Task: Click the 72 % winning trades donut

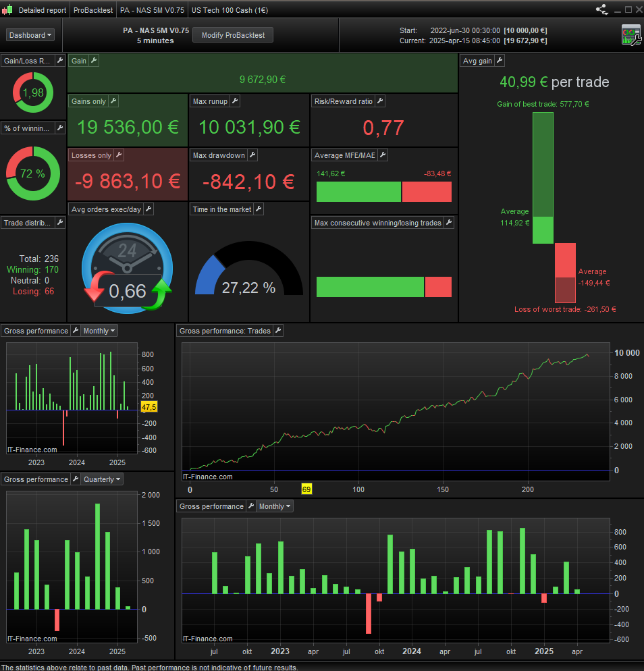Action: coord(33,173)
